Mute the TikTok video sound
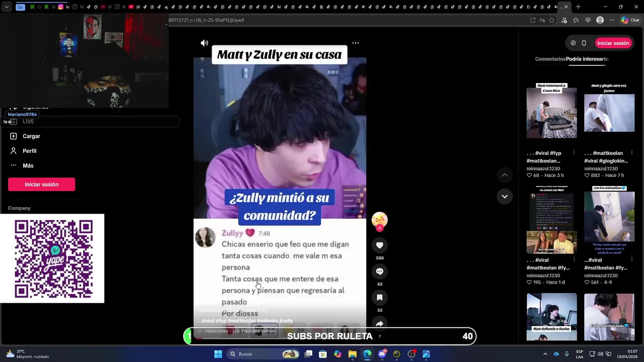This screenshot has width=644, height=362. point(204,43)
